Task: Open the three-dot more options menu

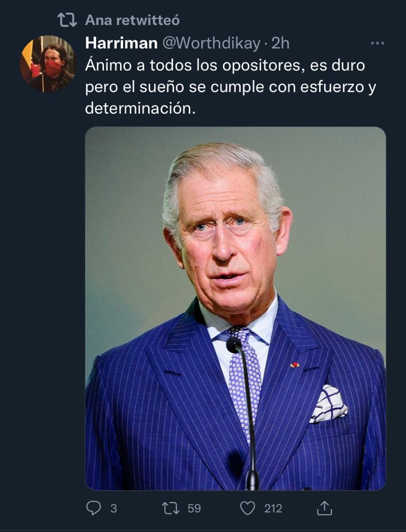Action: point(377,44)
